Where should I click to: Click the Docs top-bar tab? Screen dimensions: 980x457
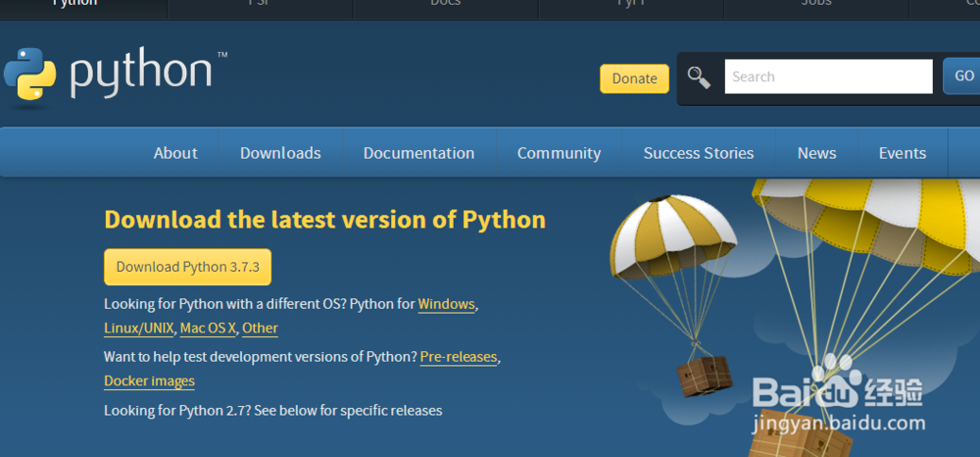(446, 5)
